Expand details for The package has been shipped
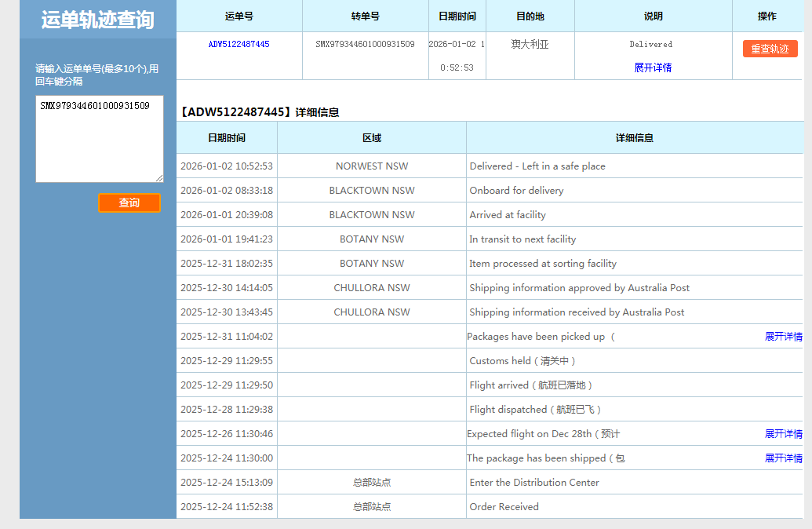812x529 pixels. (x=783, y=458)
